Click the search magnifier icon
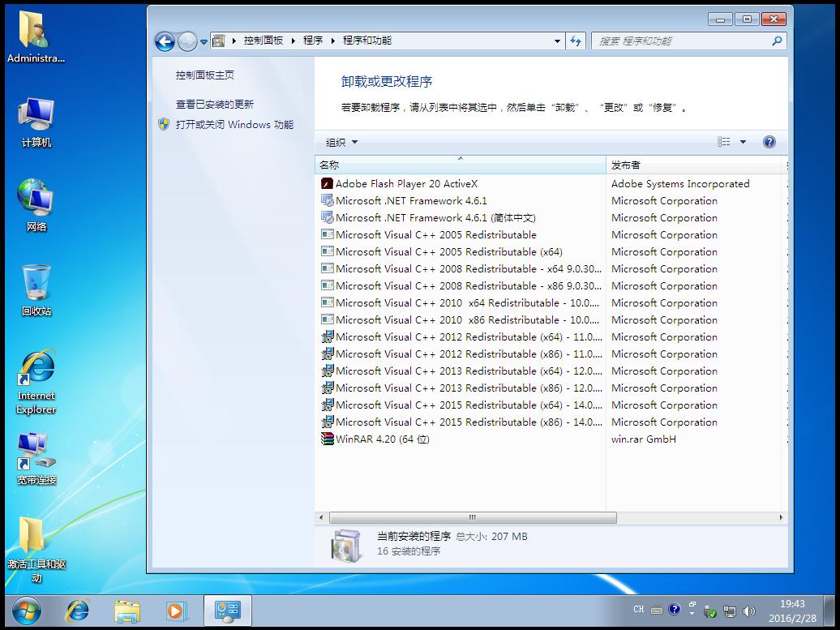Viewport: 840px width, 630px height. [777, 41]
